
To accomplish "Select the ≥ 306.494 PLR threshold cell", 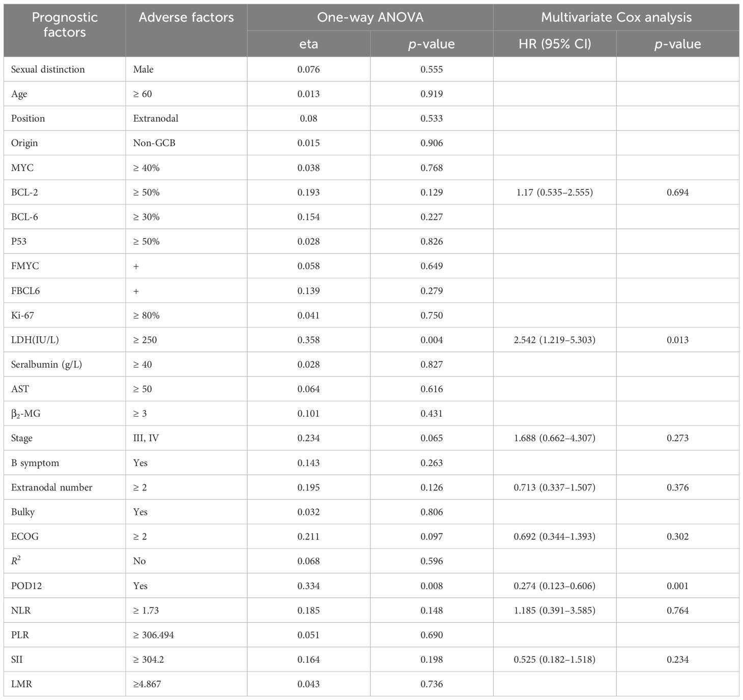I will 153,635.
